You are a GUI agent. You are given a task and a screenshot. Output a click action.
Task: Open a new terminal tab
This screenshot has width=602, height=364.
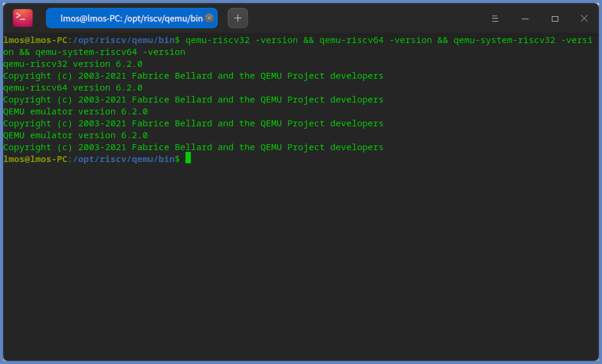[238, 18]
